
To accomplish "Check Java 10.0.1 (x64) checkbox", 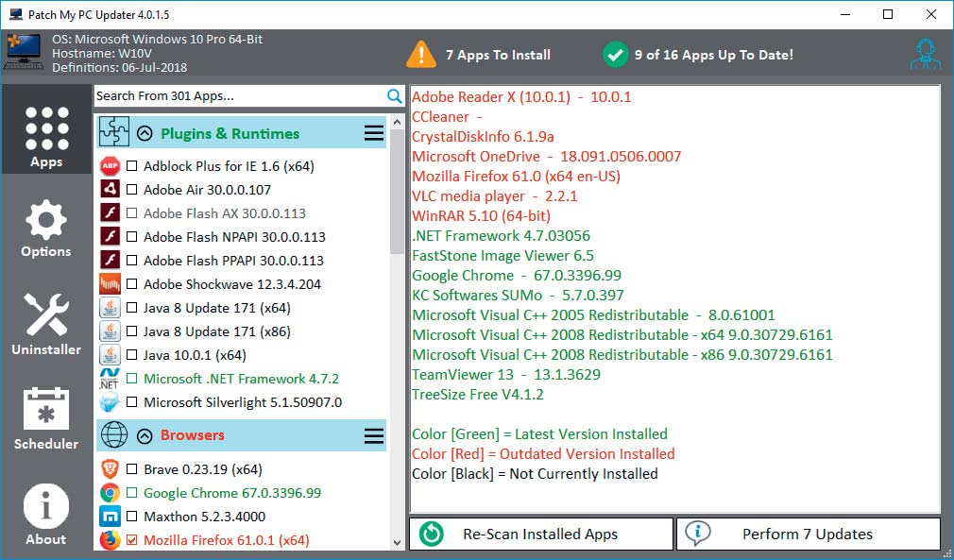I will tap(131, 355).
